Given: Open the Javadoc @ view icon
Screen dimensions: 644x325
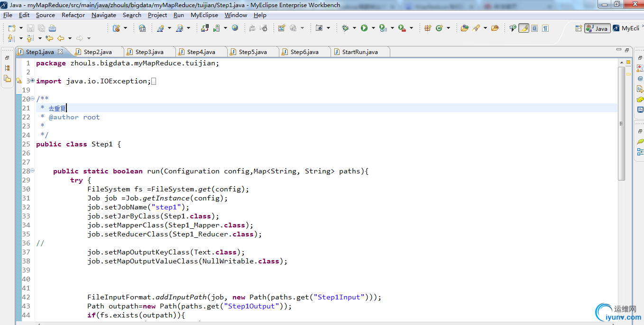Looking at the screenshot, I should (640, 79).
